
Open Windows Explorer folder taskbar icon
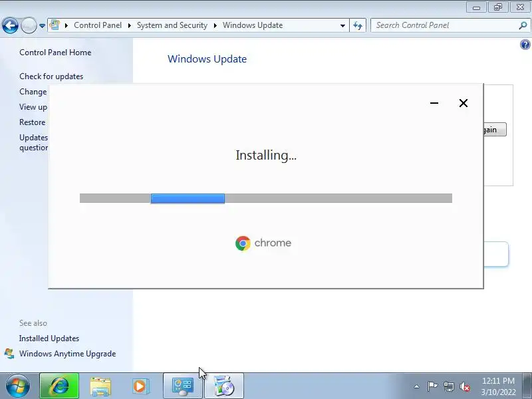(100, 386)
